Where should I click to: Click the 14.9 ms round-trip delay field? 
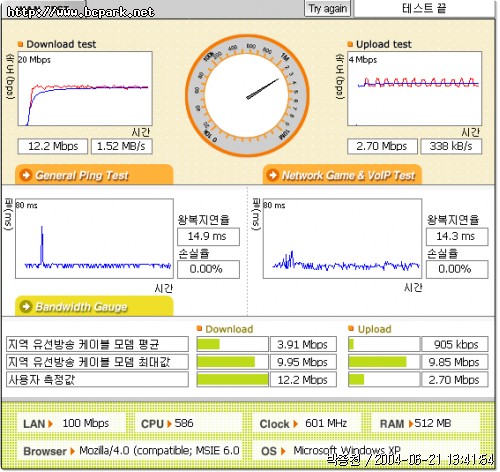coord(208,237)
